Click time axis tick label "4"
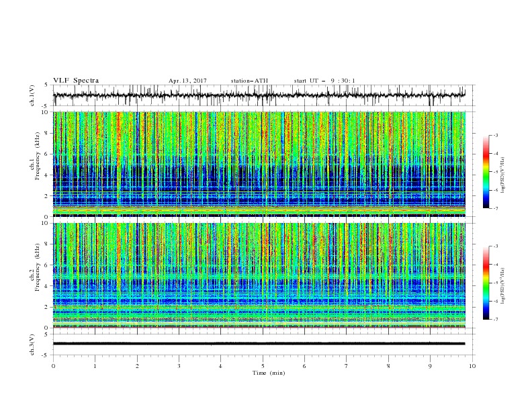532x411 pixels. pos(221,366)
